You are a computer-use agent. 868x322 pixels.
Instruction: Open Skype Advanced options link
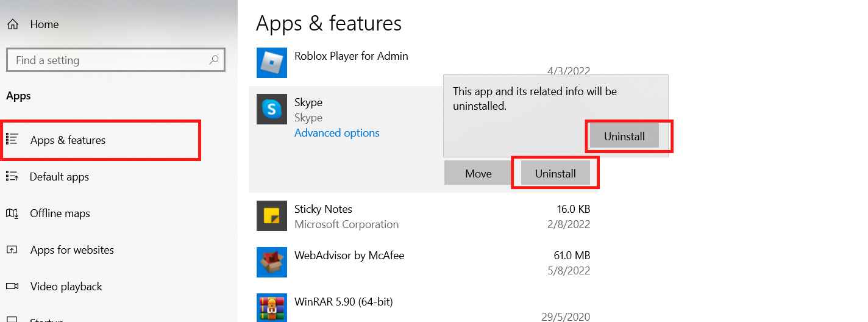[336, 133]
